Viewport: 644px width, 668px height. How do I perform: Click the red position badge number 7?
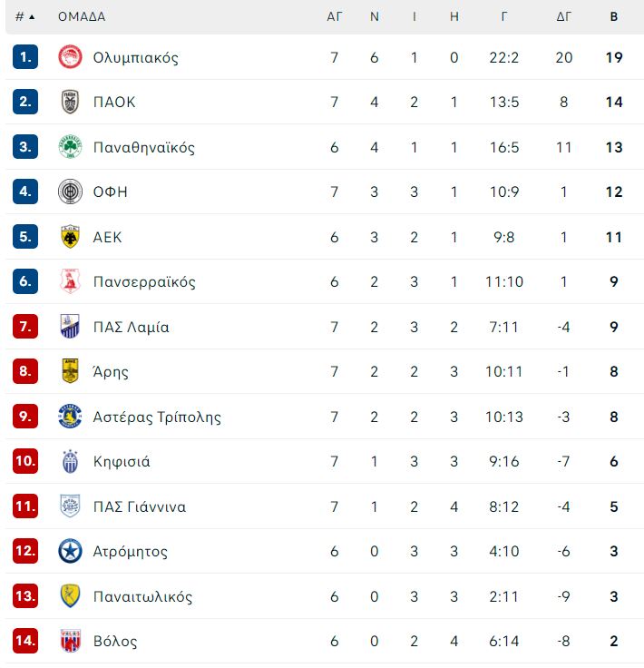tap(25, 327)
